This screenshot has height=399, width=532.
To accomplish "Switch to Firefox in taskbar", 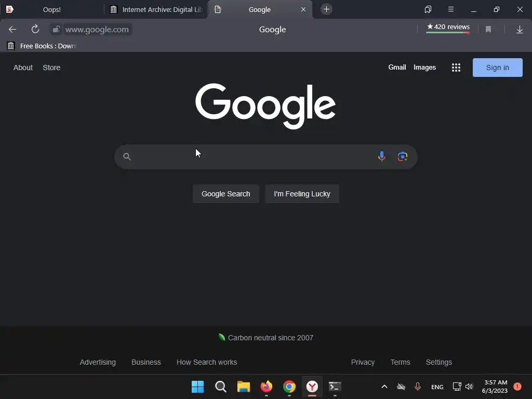I will [267, 387].
